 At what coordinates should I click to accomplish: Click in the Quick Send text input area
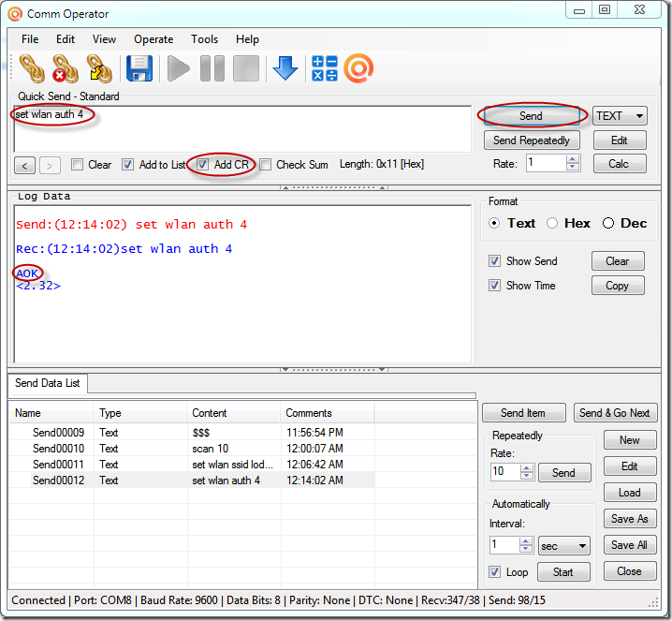coord(242,129)
